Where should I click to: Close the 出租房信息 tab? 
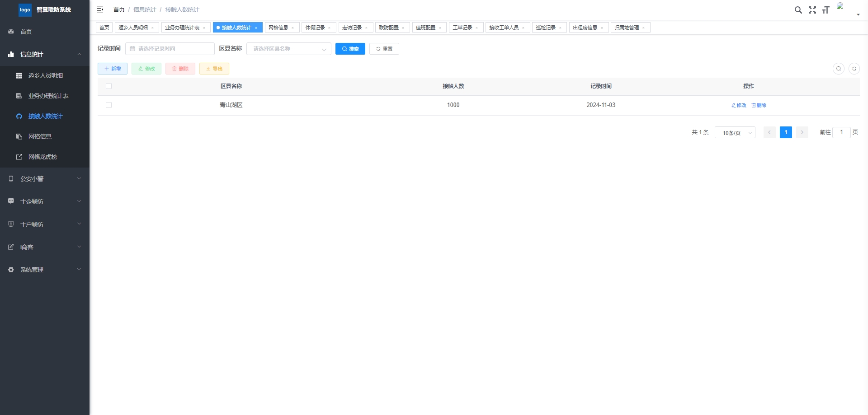[602, 28]
